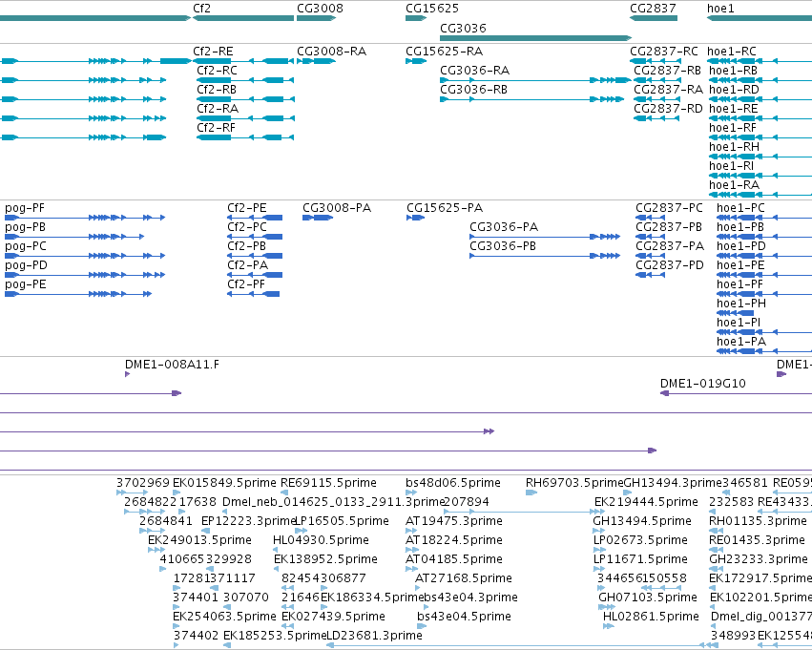The height and width of the screenshot is (650, 812).
Task: Click EST RH69703.5prime
Action: click(x=531, y=493)
